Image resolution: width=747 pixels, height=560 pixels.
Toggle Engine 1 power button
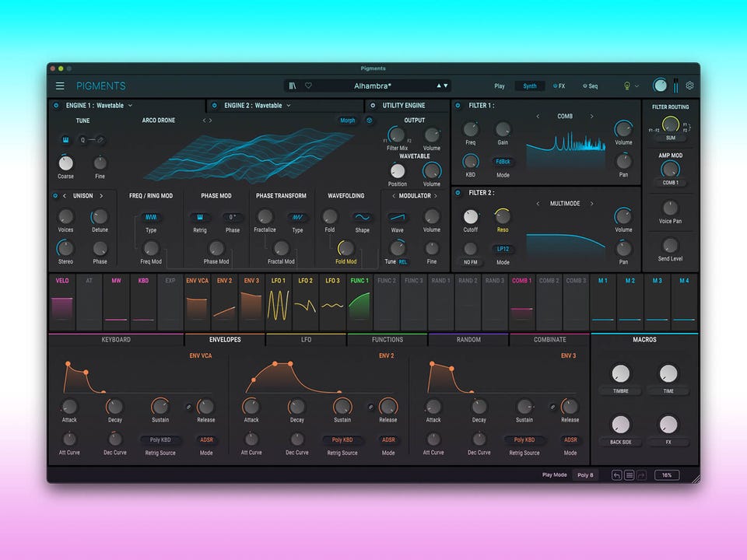56,105
